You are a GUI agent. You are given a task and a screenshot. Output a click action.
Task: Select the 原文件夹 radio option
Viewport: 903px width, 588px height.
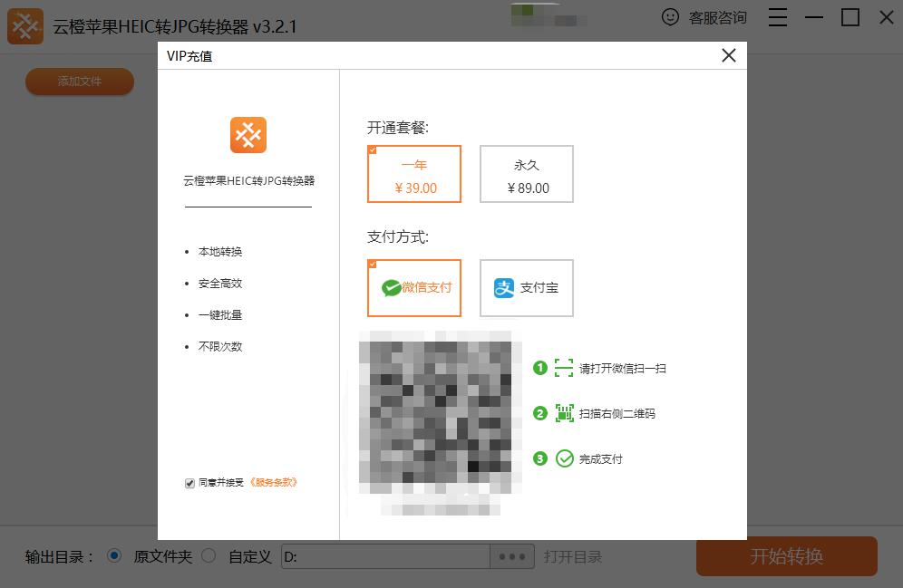114,555
